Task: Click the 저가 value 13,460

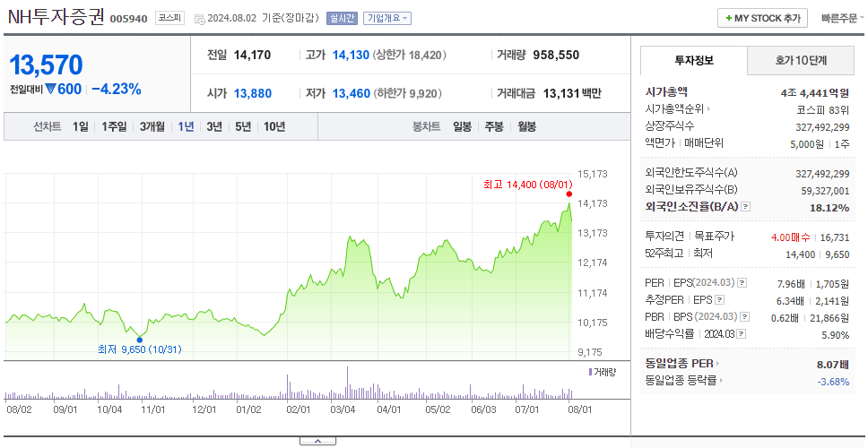Action: (x=351, y=93)
